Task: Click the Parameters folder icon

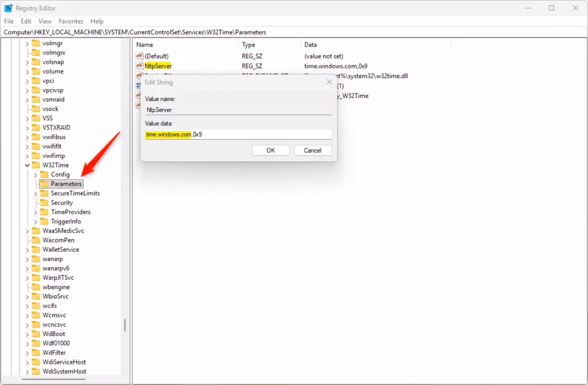Action: 44,184
